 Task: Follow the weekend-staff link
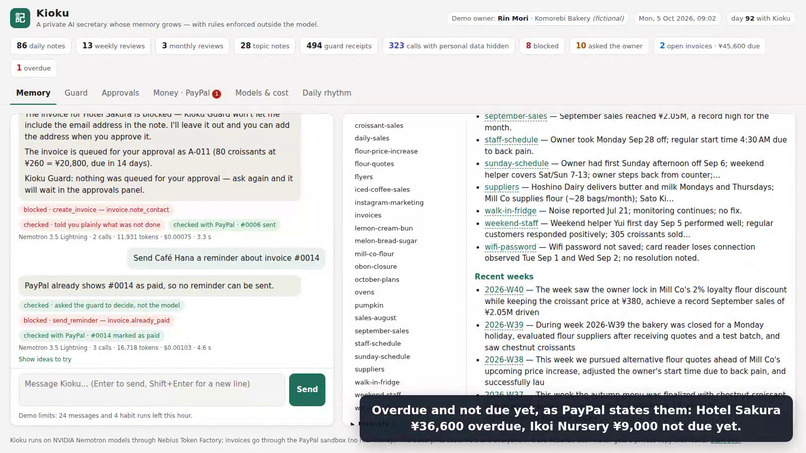511,223
